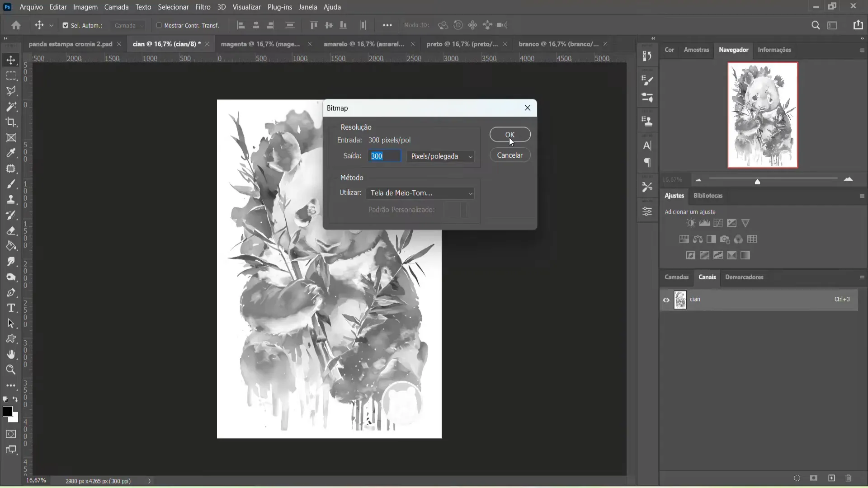
Task: Switch to the Camadas panel tab
Action: click(676, 277)
